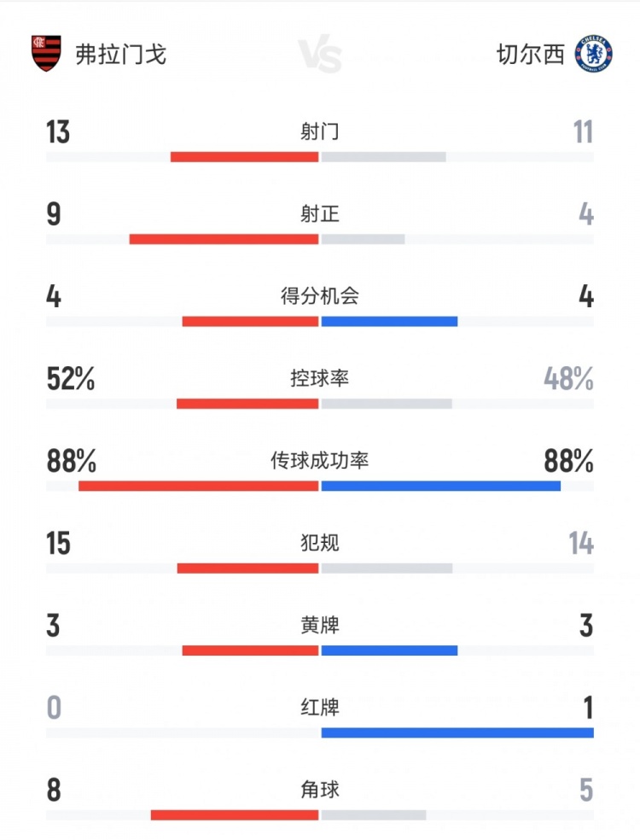The width and height of the screenshot is (640, 840).
Task: Click the 射门 stat label
Action: [x=320, y=131]
